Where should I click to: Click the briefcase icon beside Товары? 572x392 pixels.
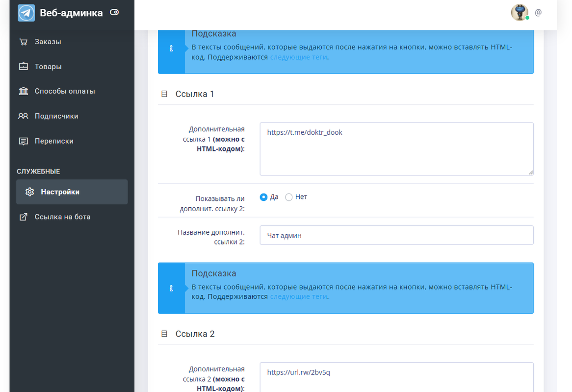pyautogui.click(x=24, y=66)
